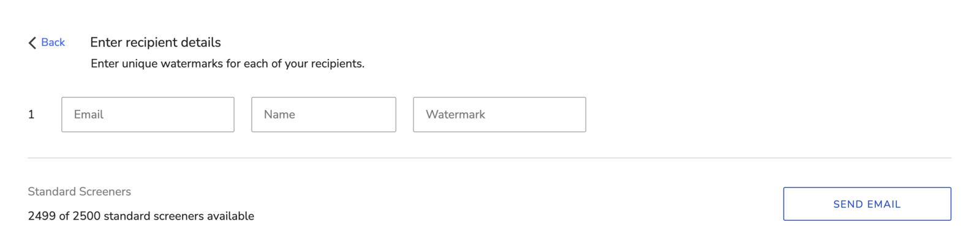Send the screener email to recipients
Viewport: 980px width, 246px height.
(x=867, y=204)
